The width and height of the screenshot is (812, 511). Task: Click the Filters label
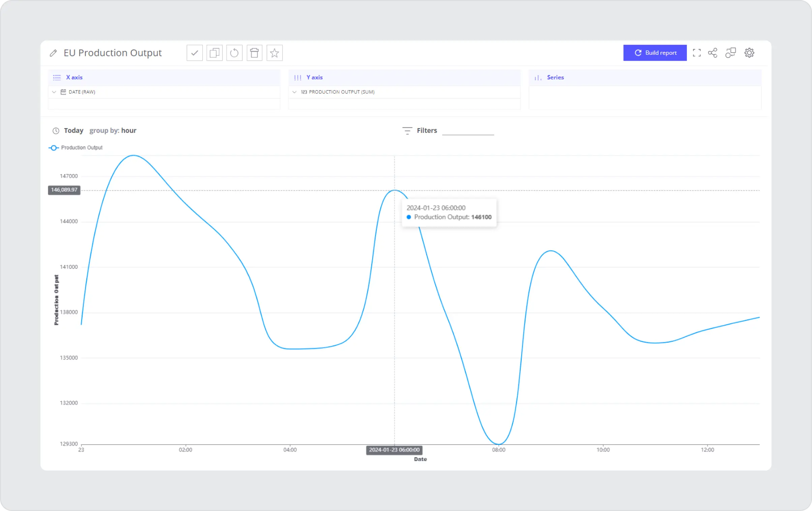pyautogui.click(x=427, y=131)
